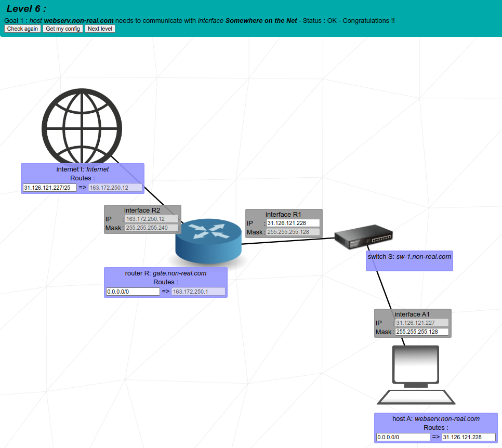Image resolution: width=502 pixels, height=448 pixels.
Task: Edit interface A1 Mask field 255.255.255.128
Action: point(422,332)
